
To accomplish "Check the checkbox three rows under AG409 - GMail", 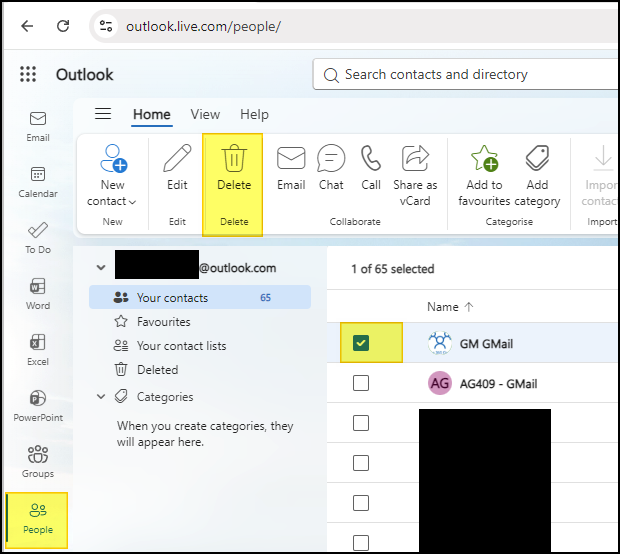I will click(361, 503).
